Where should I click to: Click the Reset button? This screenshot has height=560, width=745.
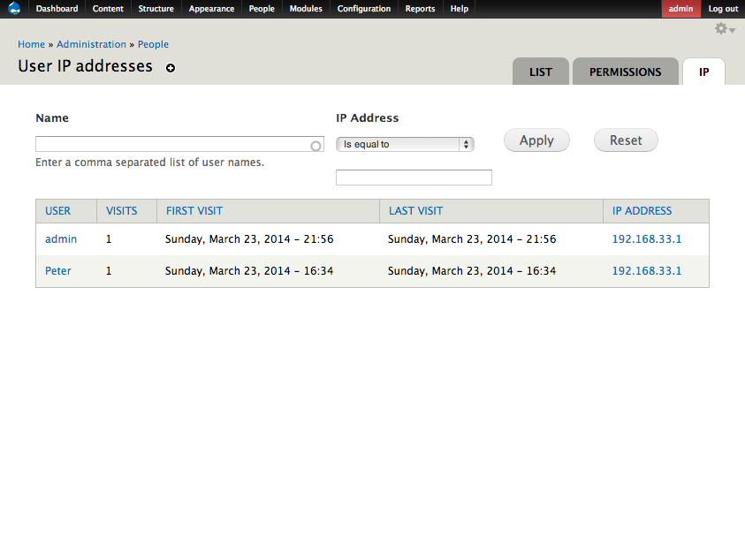[626, 140]
